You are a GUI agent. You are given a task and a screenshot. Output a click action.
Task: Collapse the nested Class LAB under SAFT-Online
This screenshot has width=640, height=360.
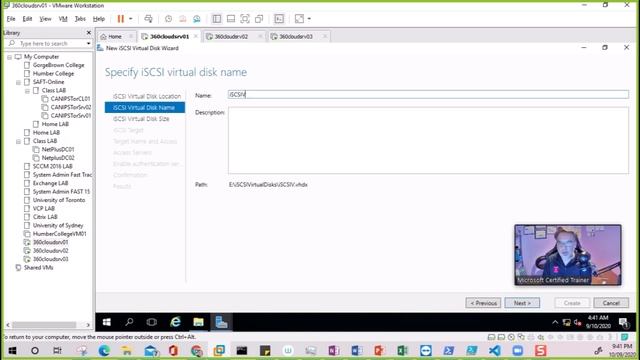click(27, 91)
